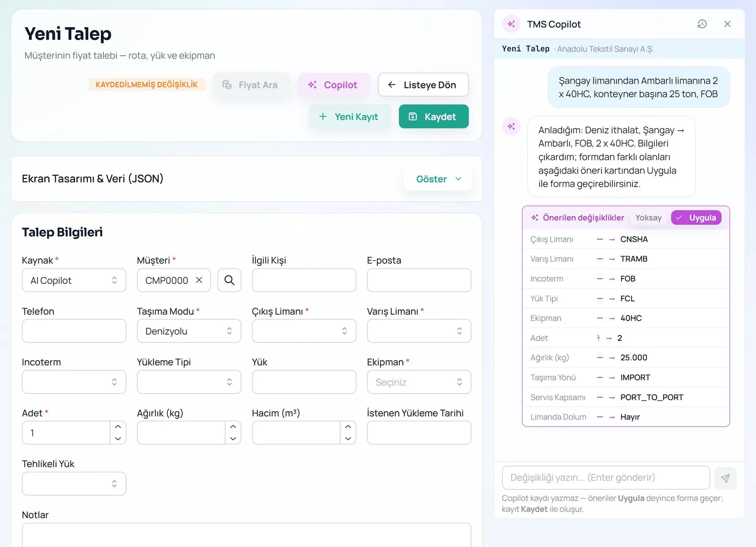This screenshot has height=547, width=756.
Task: Save the request with Kaydet
Action: (433, 117)
